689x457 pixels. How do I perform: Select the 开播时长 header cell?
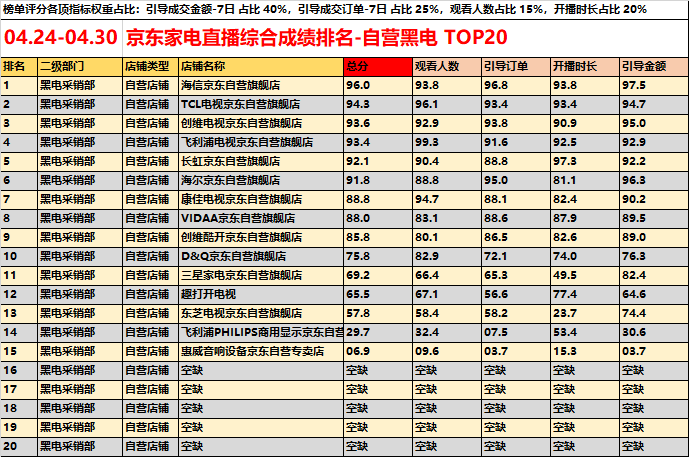coord(585,66)
